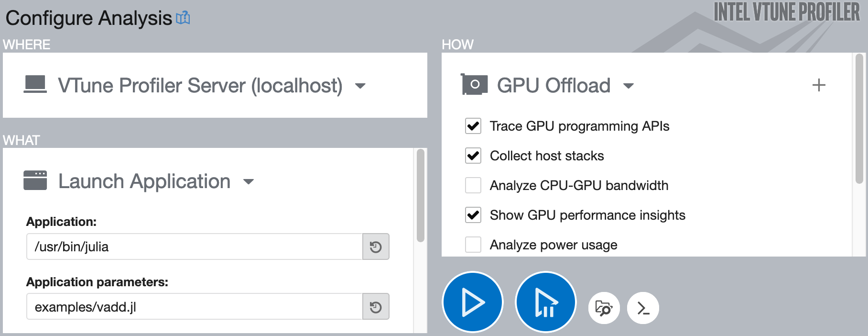The width and height of the screenshot is (868, 336).
Task: Click the plus icon in HOW panel
Action: (x=819, y=85)
